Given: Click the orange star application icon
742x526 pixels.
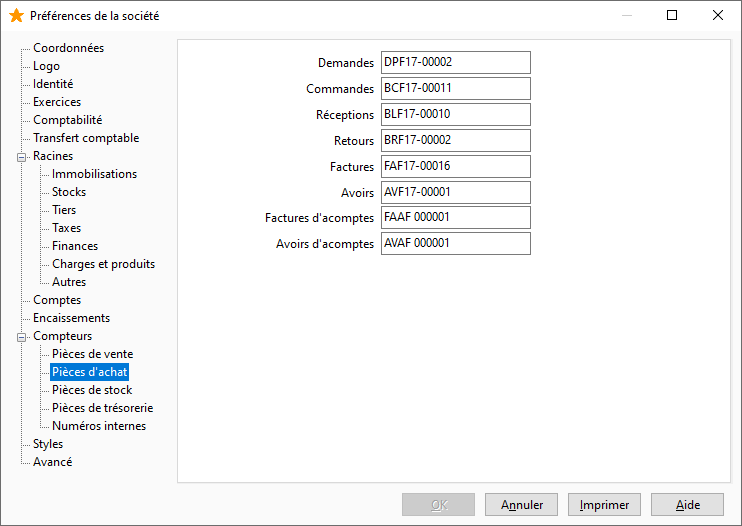Looking at the screenshot, I should coord(16,16).
